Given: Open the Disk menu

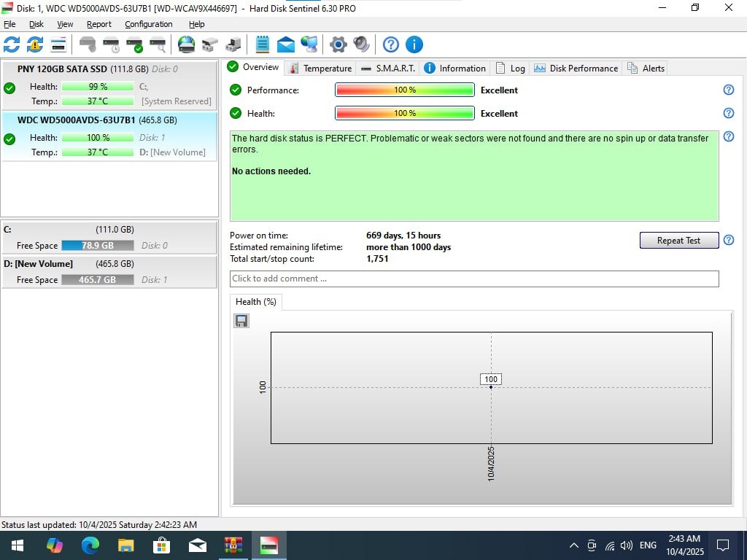Looking at the screenshot, I should point(36,24).
